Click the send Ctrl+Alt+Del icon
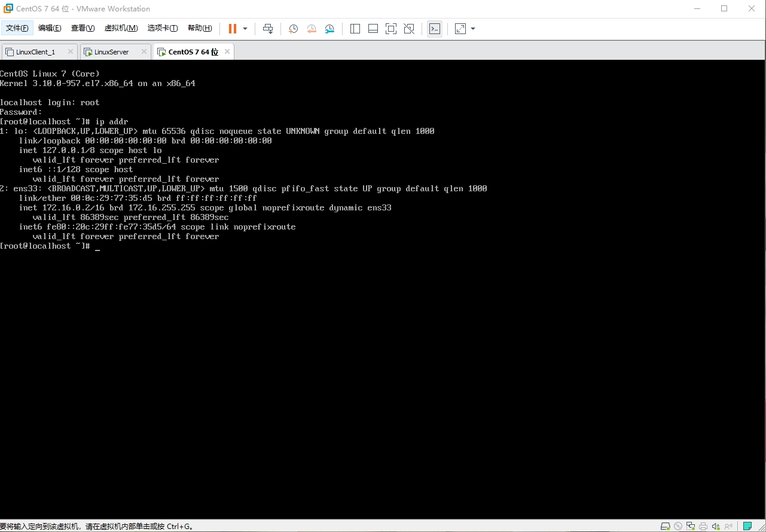Screen dimensions: 766x532 [x=268, y=29]
